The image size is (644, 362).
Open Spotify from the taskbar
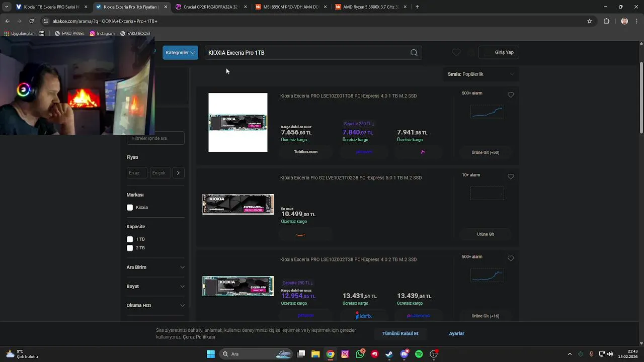[419, 354]
